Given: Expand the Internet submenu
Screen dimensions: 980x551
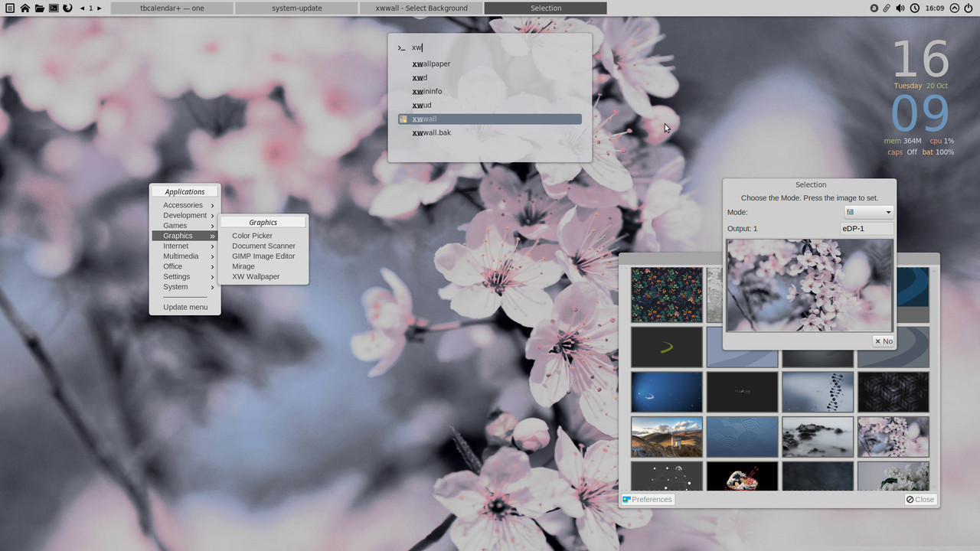Looking at the screenshot, I should (185, 246).
